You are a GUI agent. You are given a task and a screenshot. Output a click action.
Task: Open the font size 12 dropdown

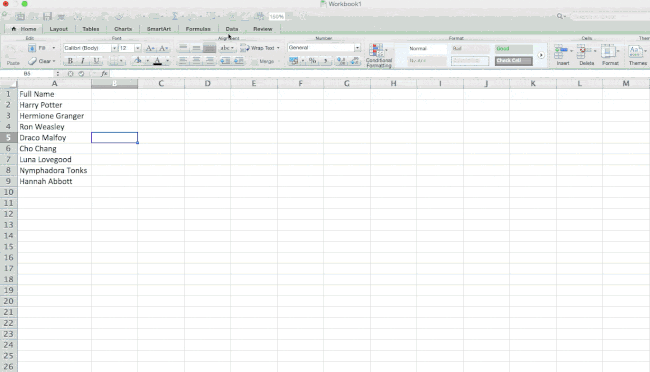click(x=138, y=48)
